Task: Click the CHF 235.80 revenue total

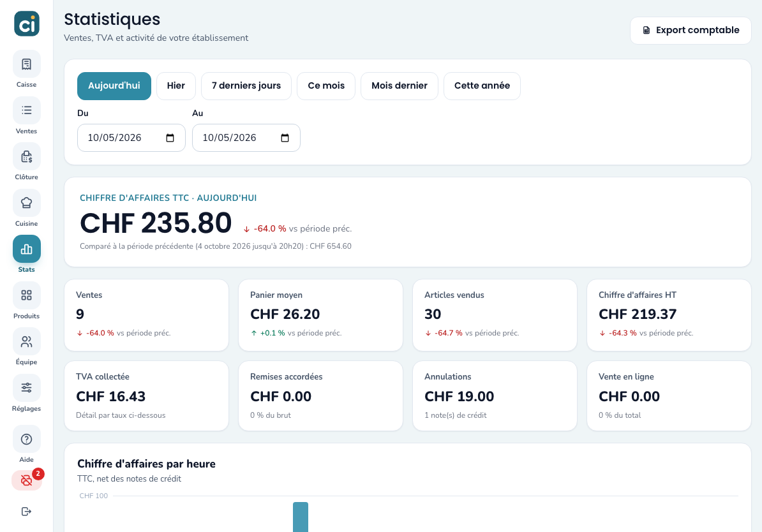Action: 156,223
